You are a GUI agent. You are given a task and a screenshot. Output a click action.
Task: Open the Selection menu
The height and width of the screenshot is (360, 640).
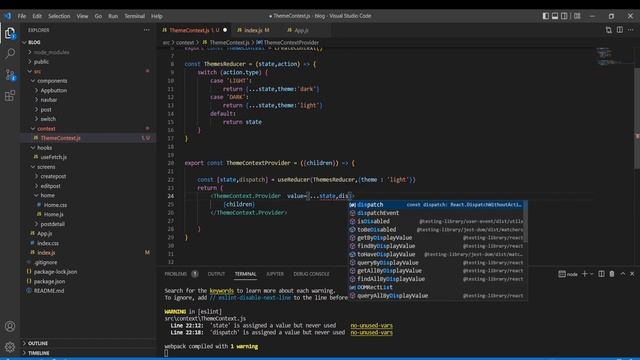click(x=59, y=16)
